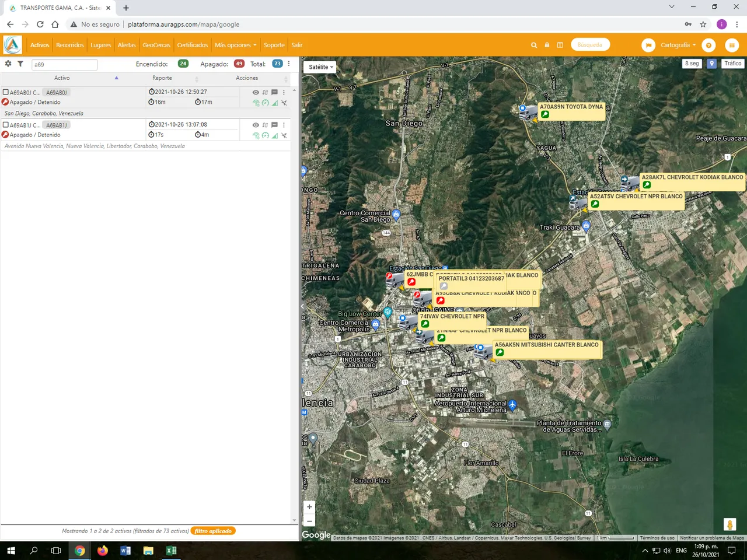Click the speedometer icon for A69AB0J
The width and height of the screenshot is (747, 560).
266,103
